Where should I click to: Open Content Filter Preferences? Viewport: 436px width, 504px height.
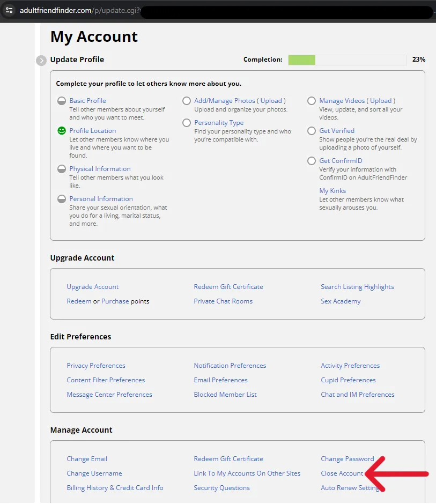click(106, 380)
